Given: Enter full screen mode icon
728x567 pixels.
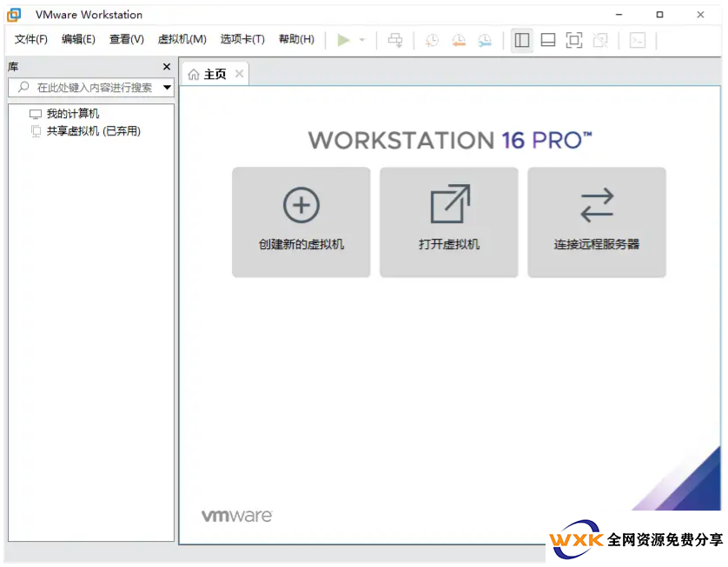Looking at the screenshot, I should click(x=574, y=40).
